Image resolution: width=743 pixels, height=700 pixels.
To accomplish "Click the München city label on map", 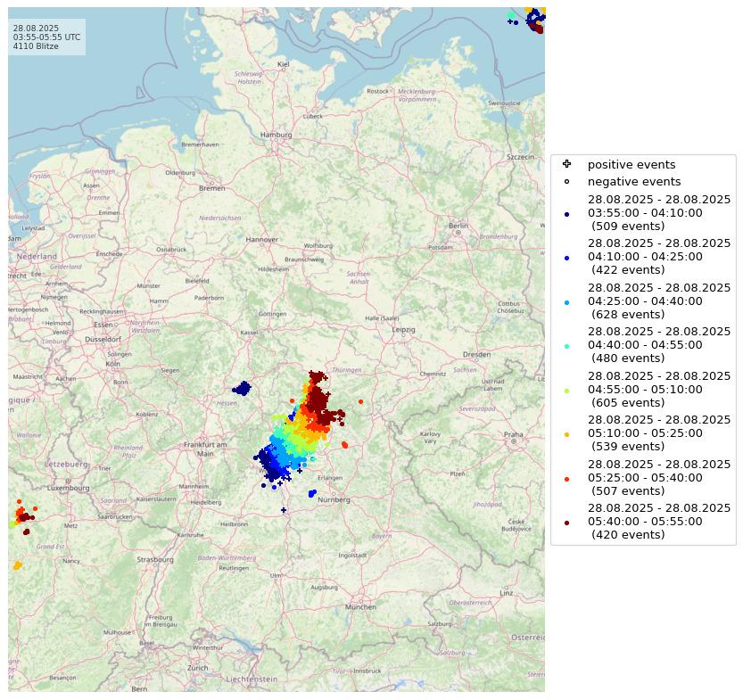I will click(360, 607).
